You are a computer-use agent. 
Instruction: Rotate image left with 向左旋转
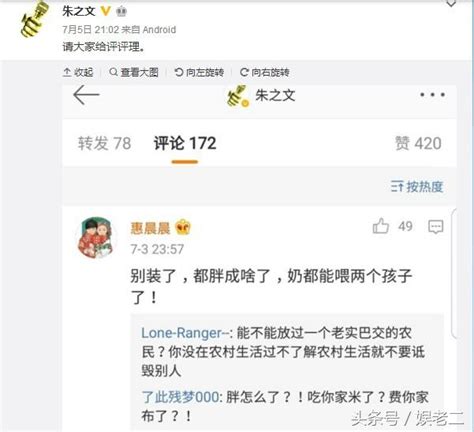pyautogui.click(x=199, y=72)
